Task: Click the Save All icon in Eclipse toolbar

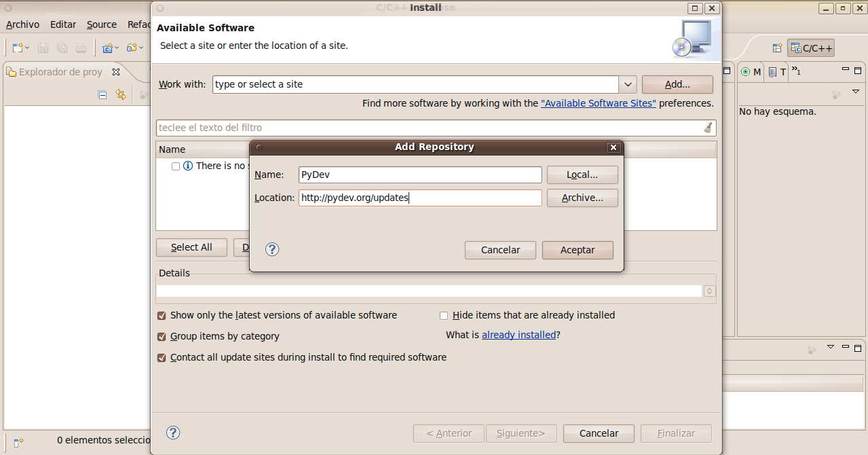Action: [x=62, y=48]
